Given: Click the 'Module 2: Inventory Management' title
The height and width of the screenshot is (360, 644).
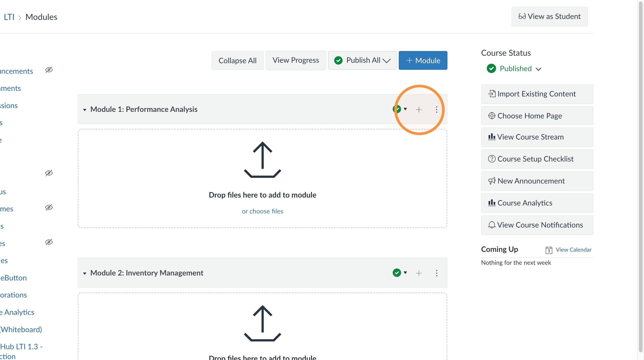Looking at the screenshot, I should (x=147, y=273).
